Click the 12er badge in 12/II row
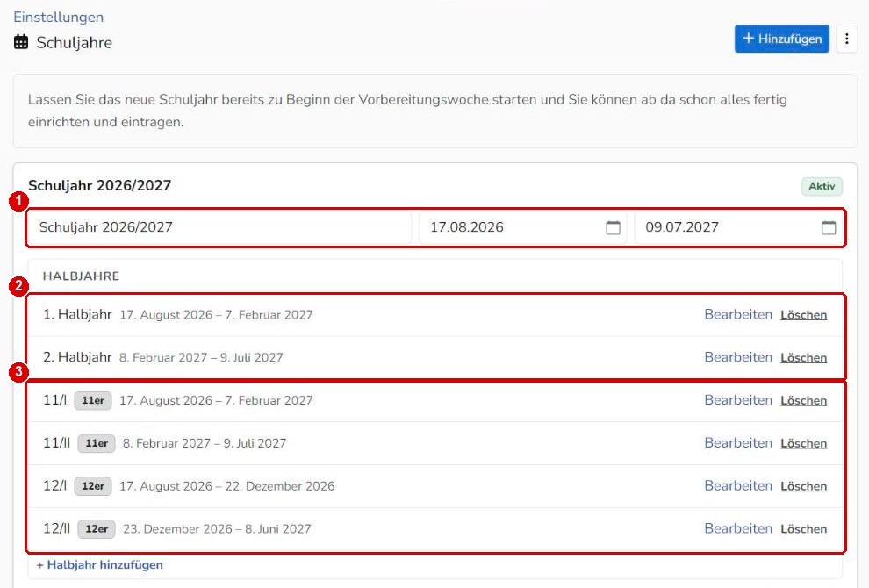This screenshot has height=588, width=869. pos(97,528)
